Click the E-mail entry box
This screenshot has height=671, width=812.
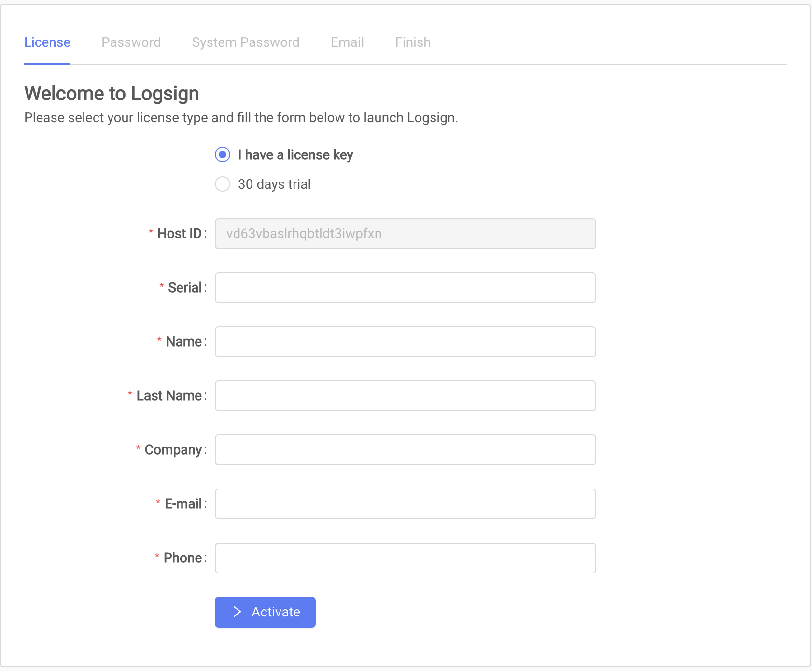tap(405, 503)
